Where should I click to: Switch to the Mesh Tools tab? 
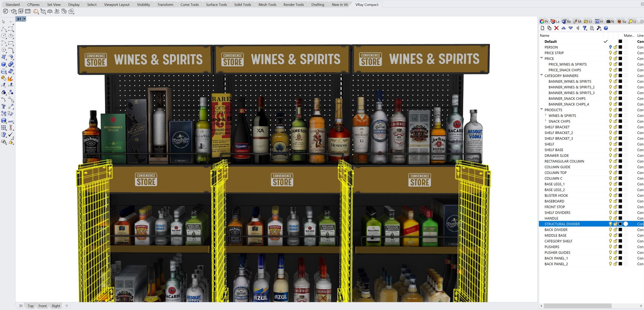pyautogui.click(x=267, y=5)
